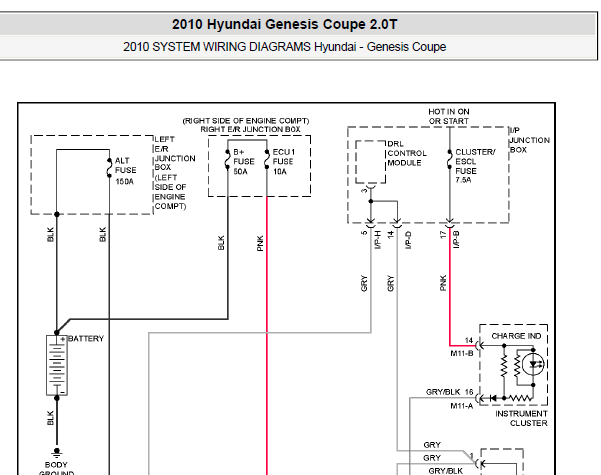This screenshot has height=475, width=601.
Task: Select the "(RIGHT SIDE OF ENGINE COMPT)" label
Action: coord(246,121)
